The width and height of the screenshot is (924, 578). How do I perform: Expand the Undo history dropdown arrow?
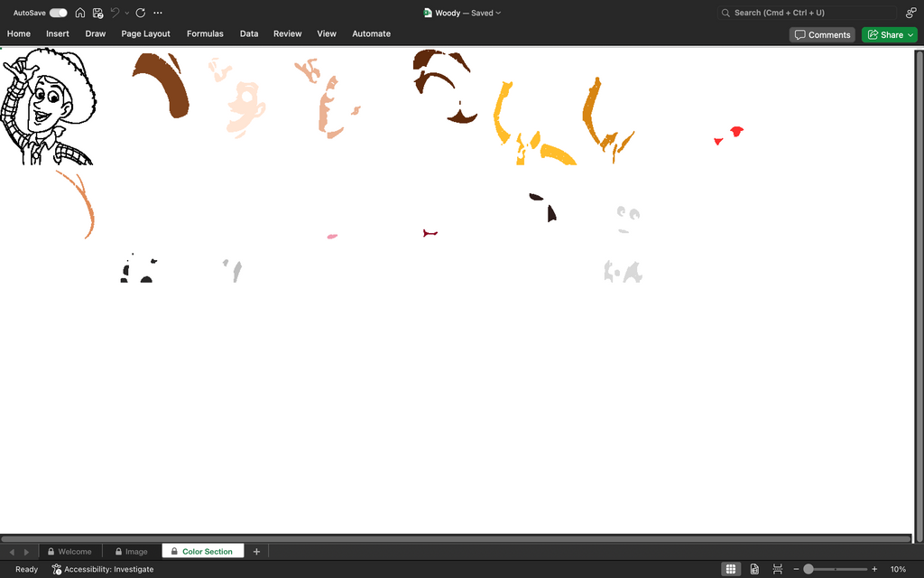(126, 13)
